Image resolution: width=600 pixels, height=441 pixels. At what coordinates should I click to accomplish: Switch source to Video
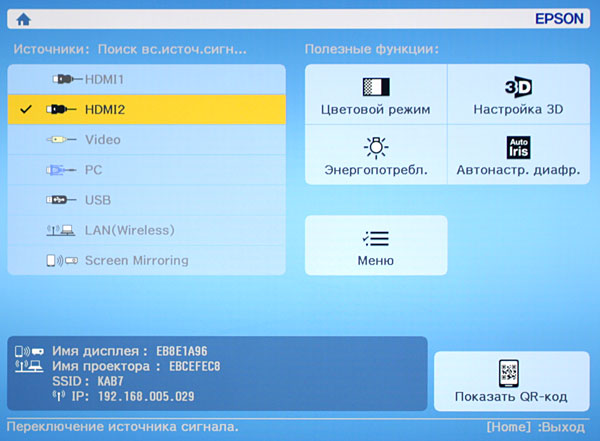pos(147,140)
